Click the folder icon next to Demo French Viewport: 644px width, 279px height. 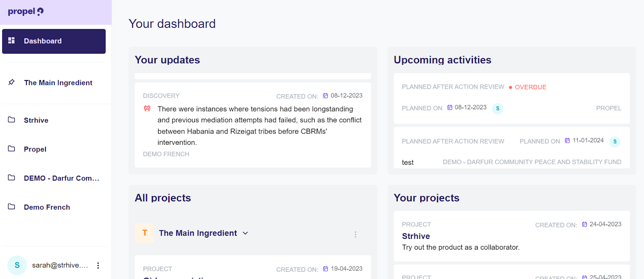coord(12,207)
